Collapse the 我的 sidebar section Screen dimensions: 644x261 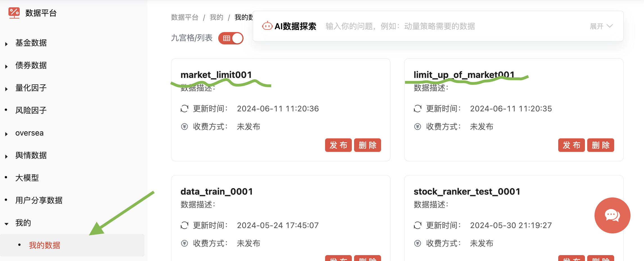[x=6, y=224]
